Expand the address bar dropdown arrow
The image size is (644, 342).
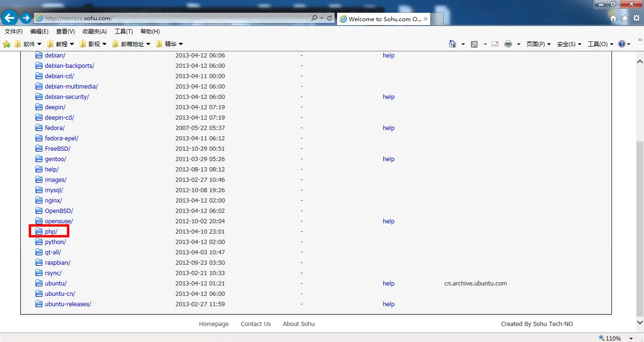coord(322,18)
